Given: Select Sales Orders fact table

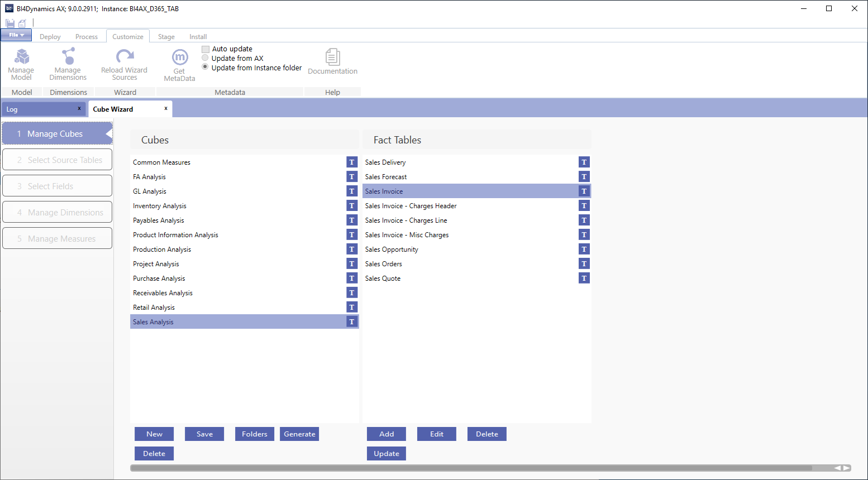Looking at the screenshot, I should [x=476, y=263].
